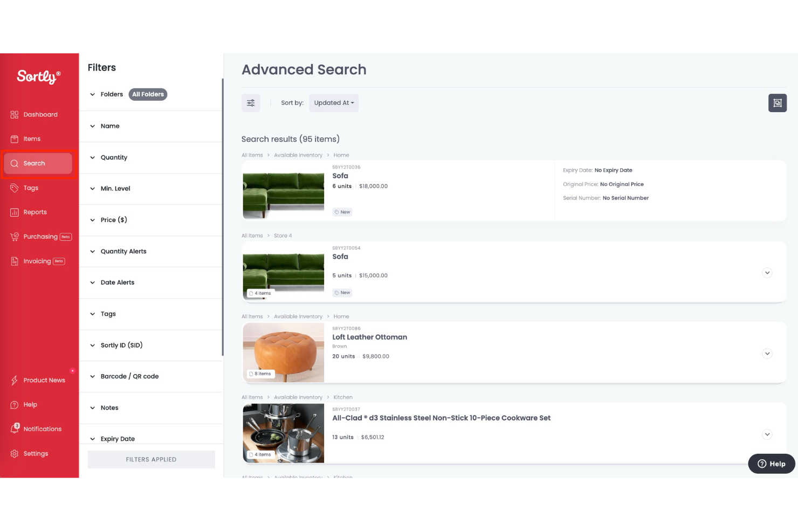The image size is (798, 532).
Task: Click the filter options sliders icon
Action: pos(250,102)
